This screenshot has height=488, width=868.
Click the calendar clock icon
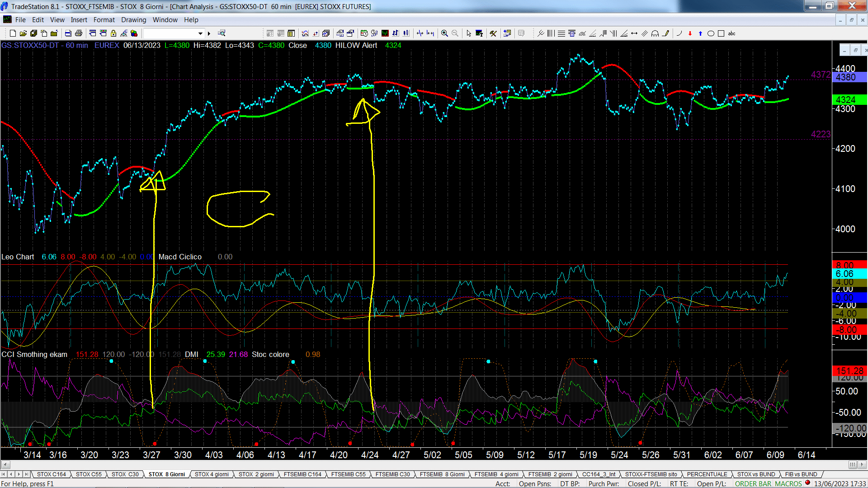click(364, 33)
